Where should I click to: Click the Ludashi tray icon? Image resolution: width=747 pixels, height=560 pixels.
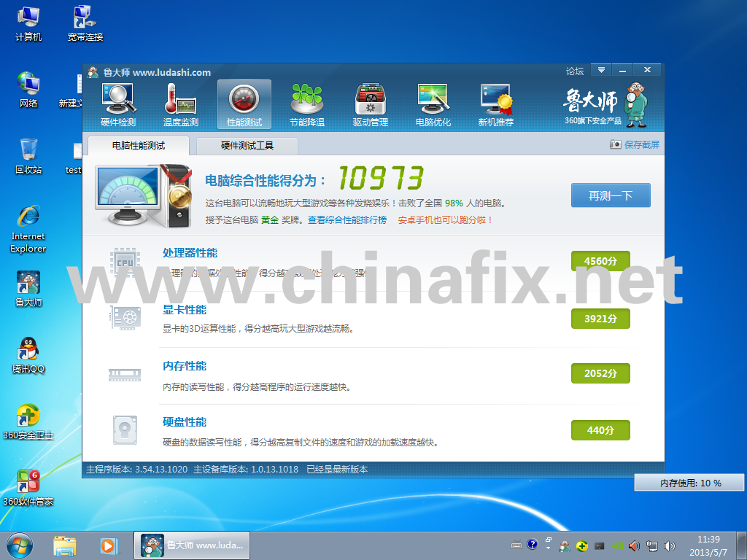(x=564, y=546)
